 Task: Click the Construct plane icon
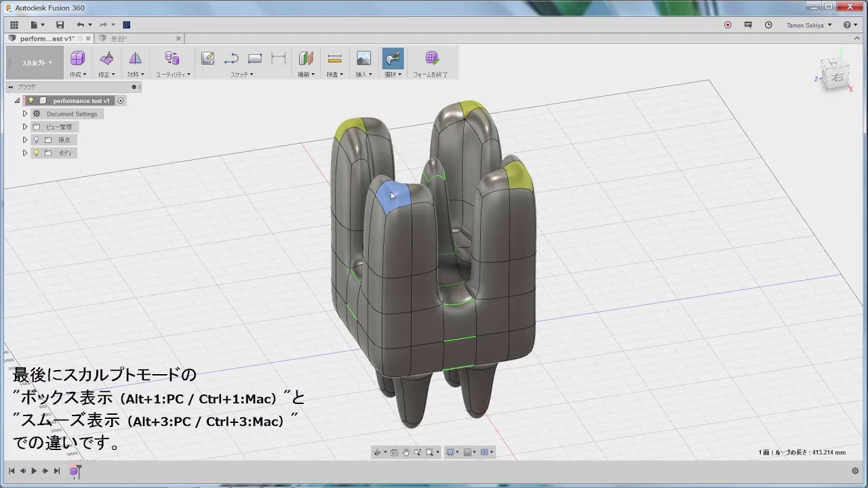pyautogui.click(x=306, y=58)
